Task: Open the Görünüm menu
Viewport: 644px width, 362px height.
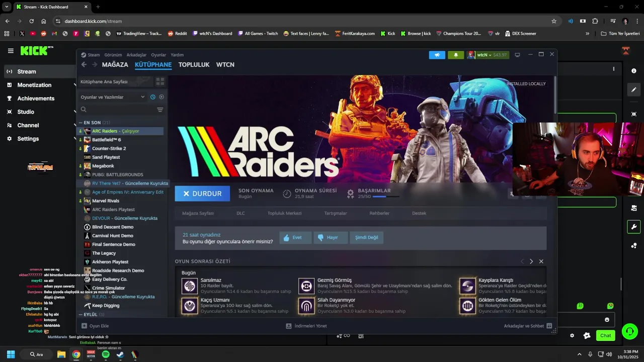Action: (113, 55)
